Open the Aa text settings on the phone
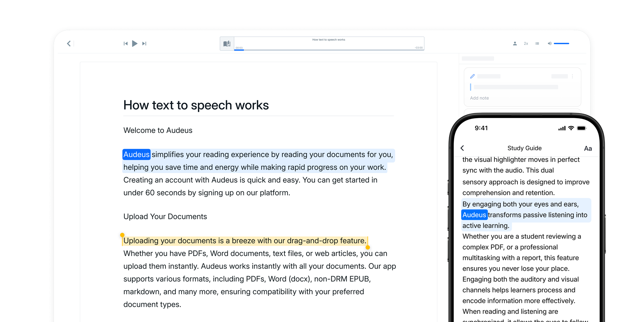Screen dimensions: 644x322 pos(588,148)
